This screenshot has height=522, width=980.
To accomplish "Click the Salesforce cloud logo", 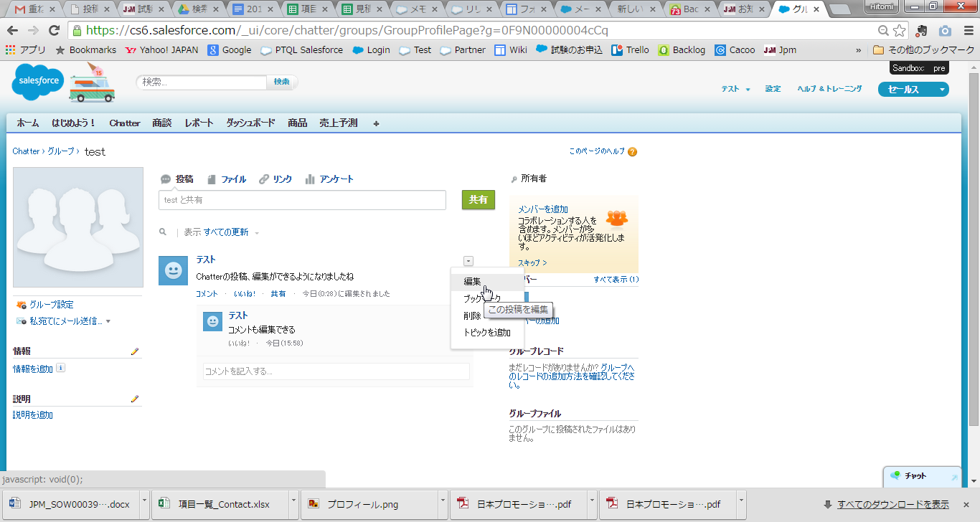I will [37, 82].
